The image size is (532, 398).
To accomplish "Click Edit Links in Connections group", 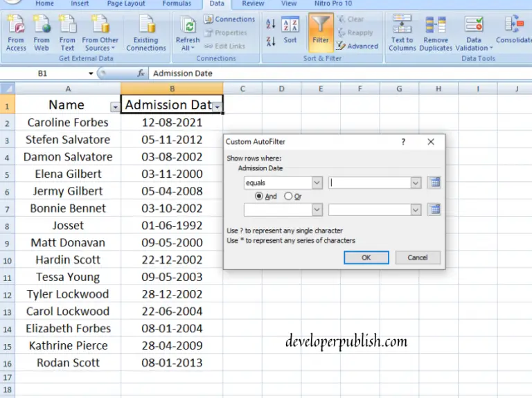I will point(224,46).
